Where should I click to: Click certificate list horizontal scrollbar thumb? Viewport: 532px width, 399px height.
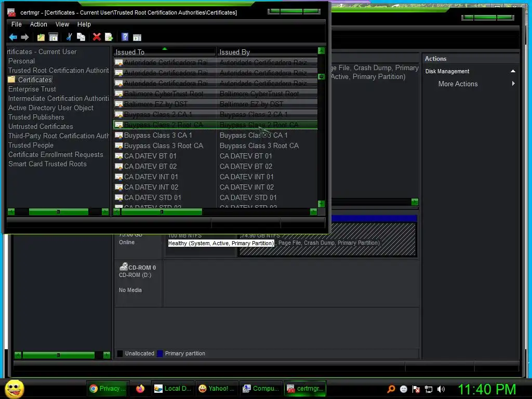(x=162, y=212)
